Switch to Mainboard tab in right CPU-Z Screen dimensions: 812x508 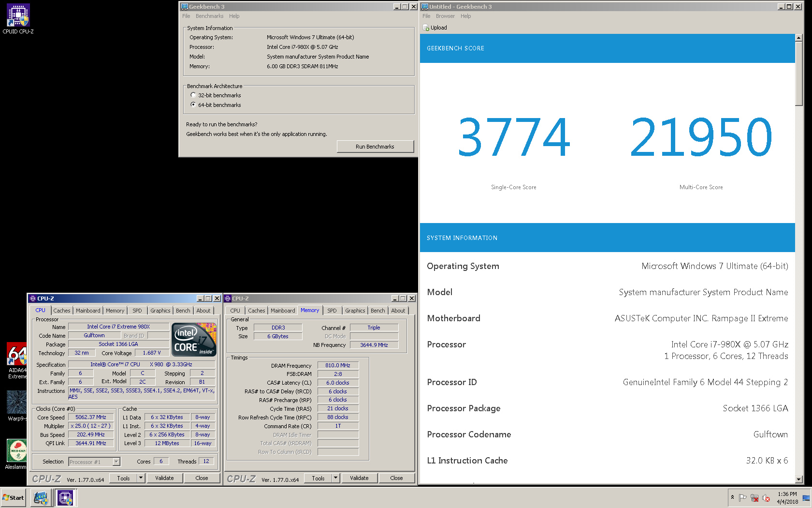(283, 311)
